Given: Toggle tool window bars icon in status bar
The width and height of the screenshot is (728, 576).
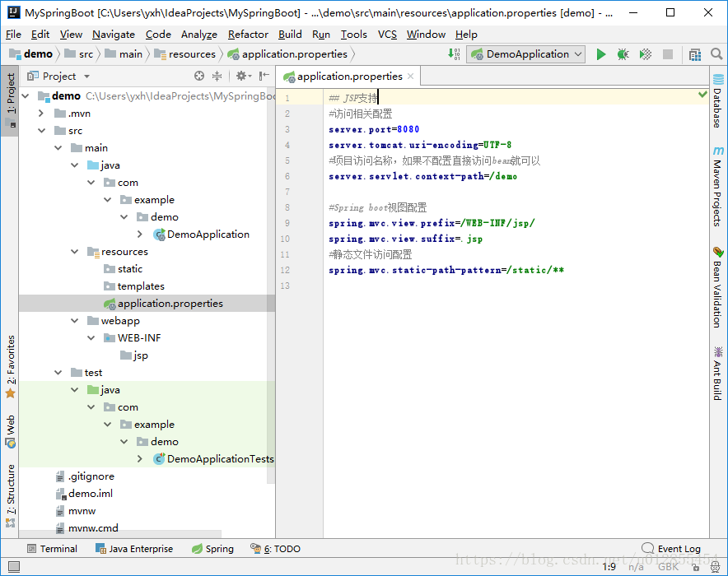Looking at the screenshot, I should click(x=14, y=566).
